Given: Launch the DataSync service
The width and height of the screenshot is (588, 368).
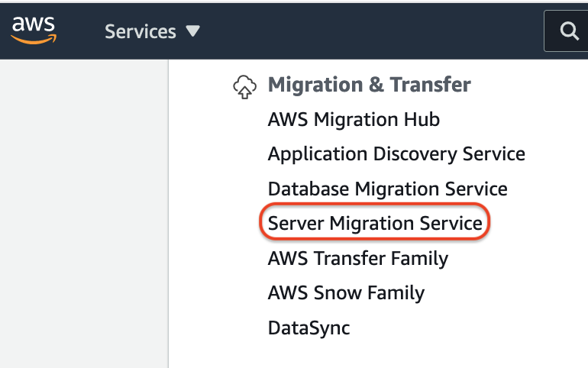Looking at the screenshot, I should click(x=309, y=328).
